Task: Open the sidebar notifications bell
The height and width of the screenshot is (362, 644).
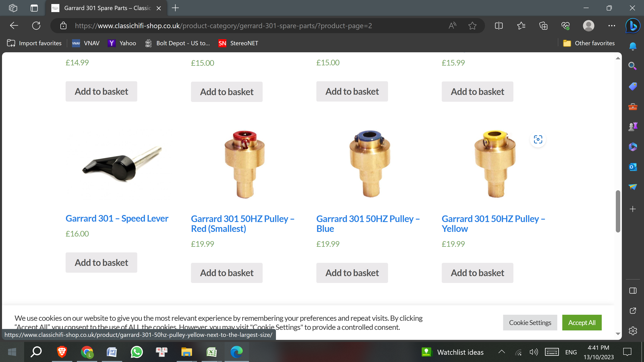Action: [633, 46]
